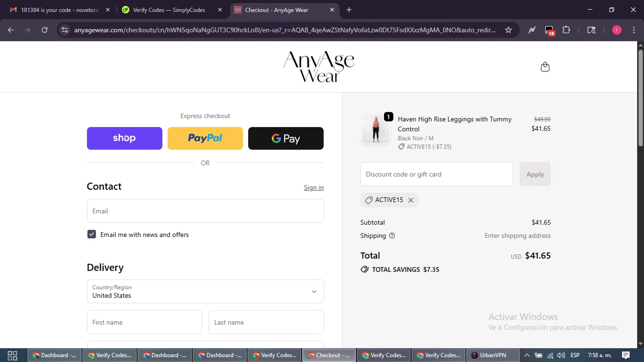Close the Checkout AnyAge Wear tab
The image size is (644, 362).
tap(332, 10)
